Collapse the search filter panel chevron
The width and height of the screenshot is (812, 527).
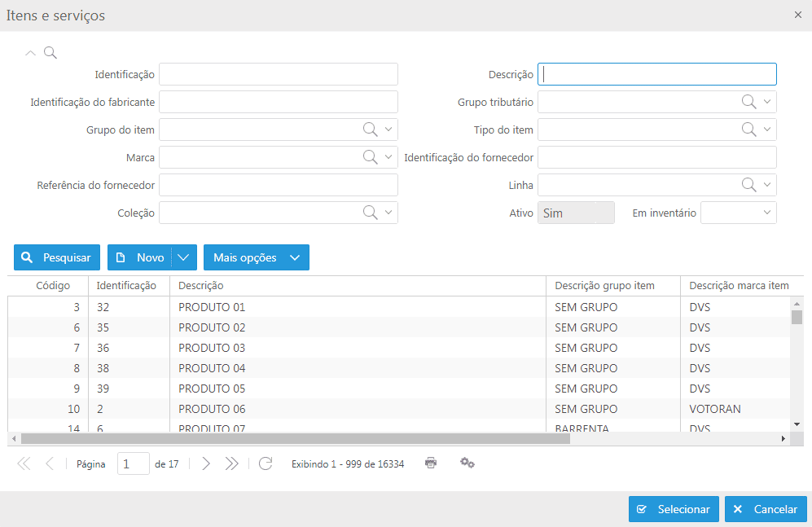pyautogui.click(x=31, y=53)
